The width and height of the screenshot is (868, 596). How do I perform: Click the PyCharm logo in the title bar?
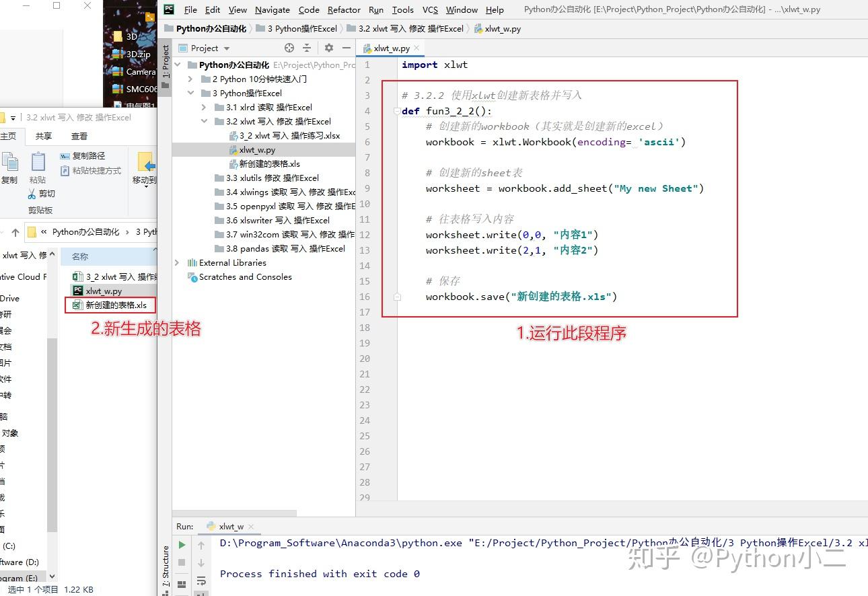coord(168,9)
